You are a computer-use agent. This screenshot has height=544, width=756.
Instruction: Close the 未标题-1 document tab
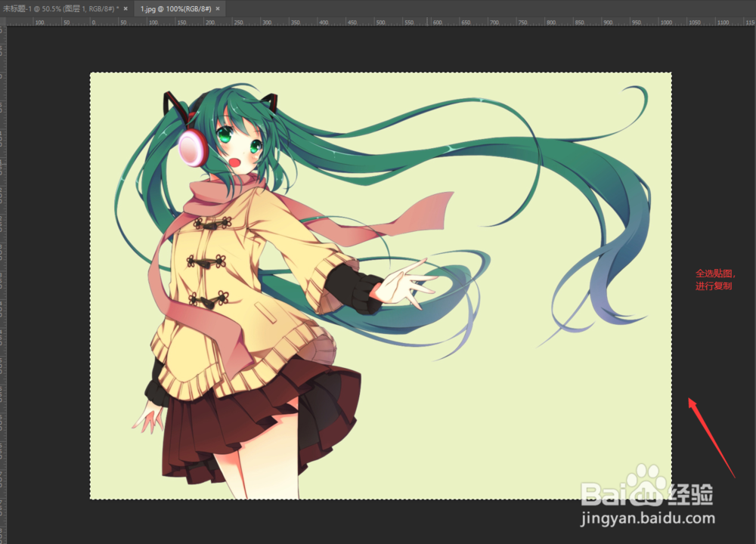click(x=125, y=8)
